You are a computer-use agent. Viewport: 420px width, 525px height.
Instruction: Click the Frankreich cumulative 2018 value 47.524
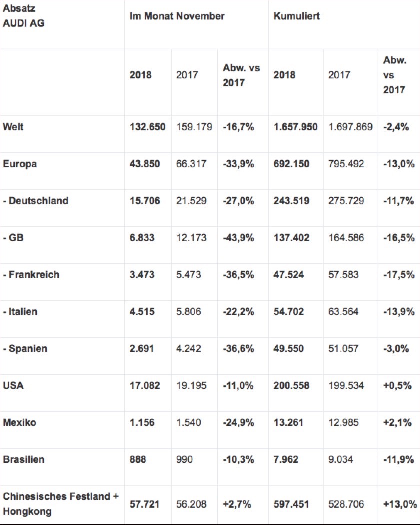click(289, 275)
